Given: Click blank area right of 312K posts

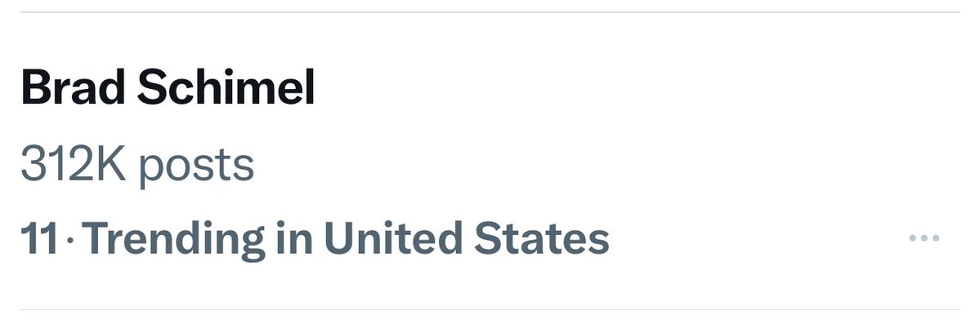Looking at the screenshot, I should point(593,164).
